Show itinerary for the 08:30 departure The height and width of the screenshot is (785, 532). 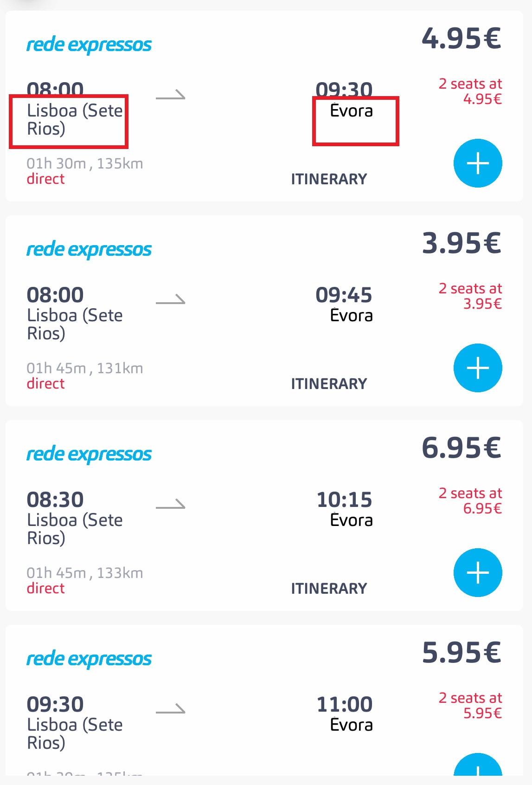pos(329,589)
